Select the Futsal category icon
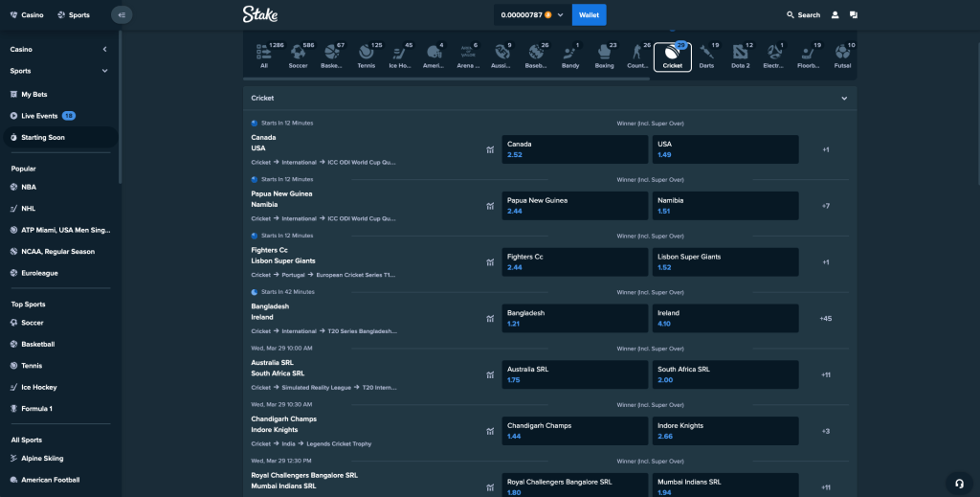Viewport: 980px width, 497px height. pos(842,56)
